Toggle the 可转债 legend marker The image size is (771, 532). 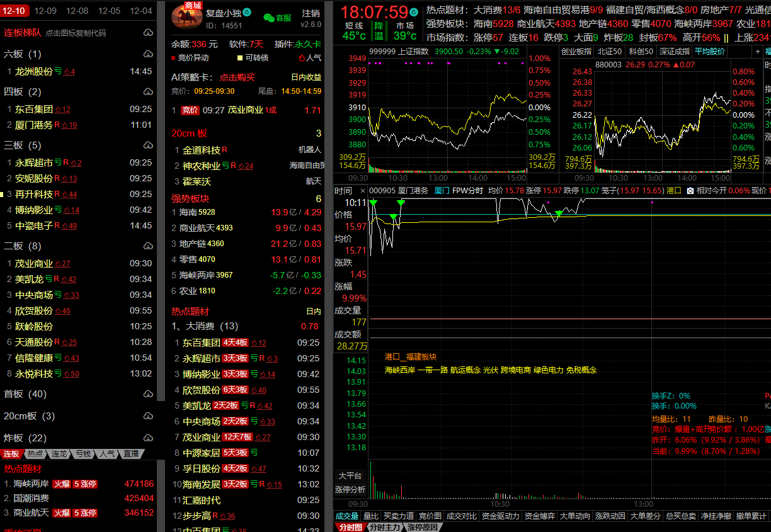pyautogui.click(x=239, y=58)
